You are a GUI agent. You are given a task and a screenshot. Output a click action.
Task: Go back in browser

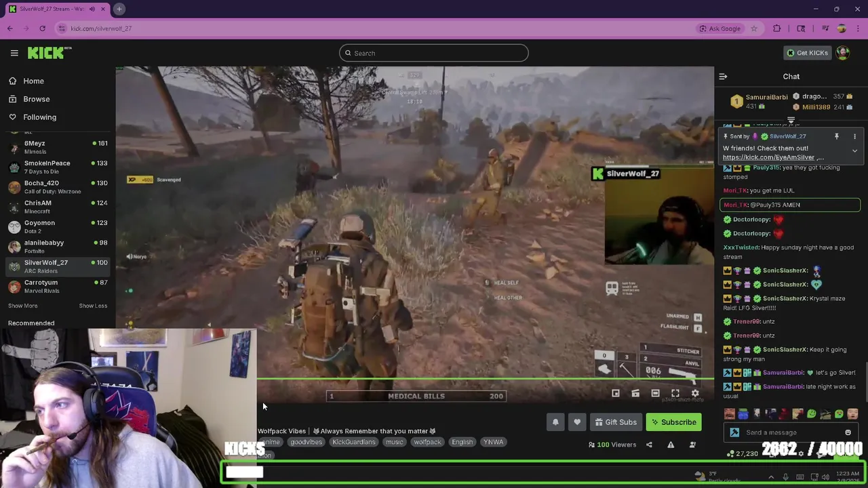[x=9, y=28]
